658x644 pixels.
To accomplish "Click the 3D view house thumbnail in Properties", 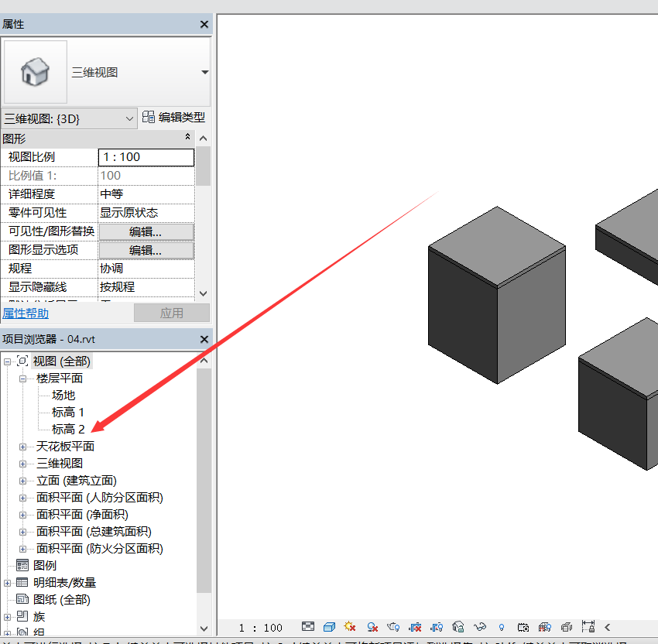I will coord(35,72).
